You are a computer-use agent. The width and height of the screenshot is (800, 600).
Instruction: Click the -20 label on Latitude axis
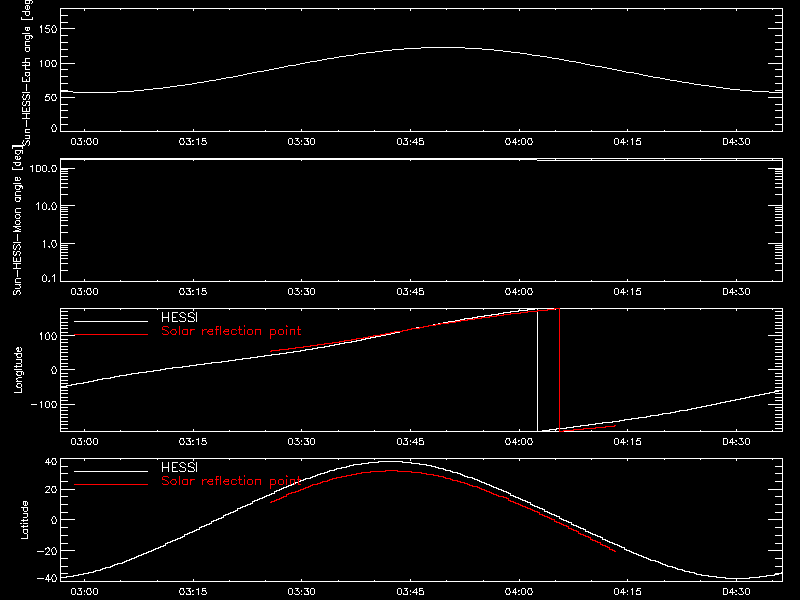[47, 551]
